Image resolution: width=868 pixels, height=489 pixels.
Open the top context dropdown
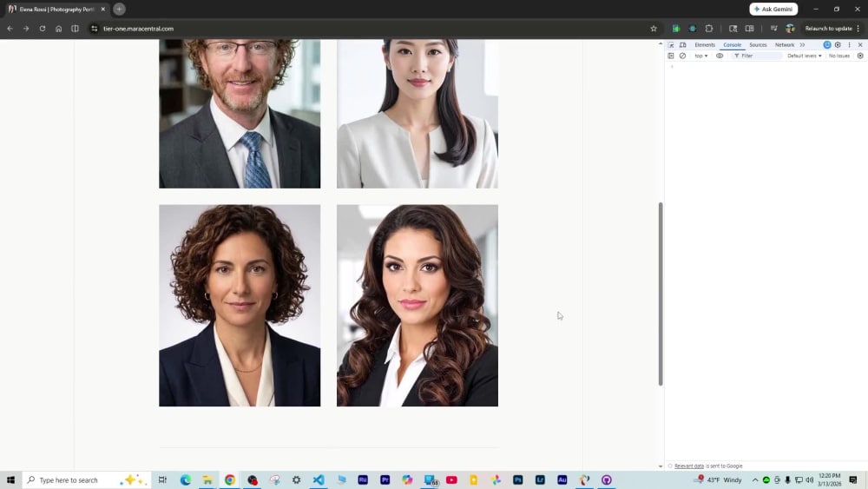[700, 56]
